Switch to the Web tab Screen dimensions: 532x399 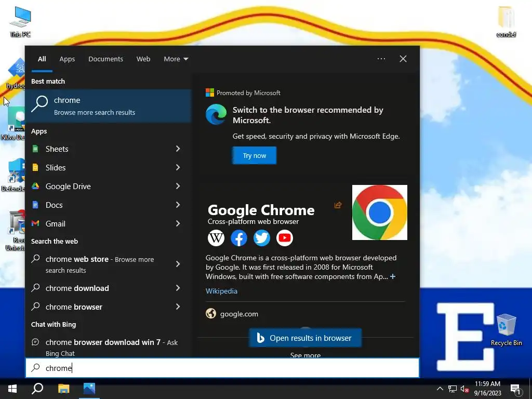(143, 59)
